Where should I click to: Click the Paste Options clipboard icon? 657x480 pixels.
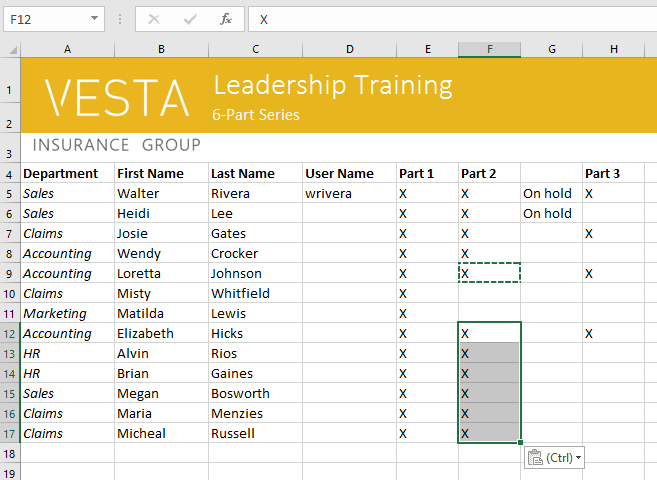click(x=535, y=457)
